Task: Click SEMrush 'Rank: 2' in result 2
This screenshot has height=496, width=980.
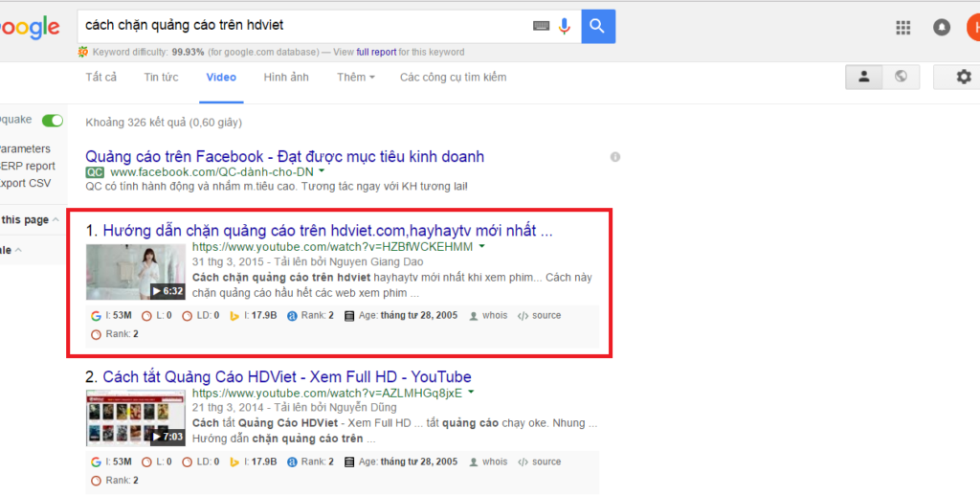Action: coord(115,481)
